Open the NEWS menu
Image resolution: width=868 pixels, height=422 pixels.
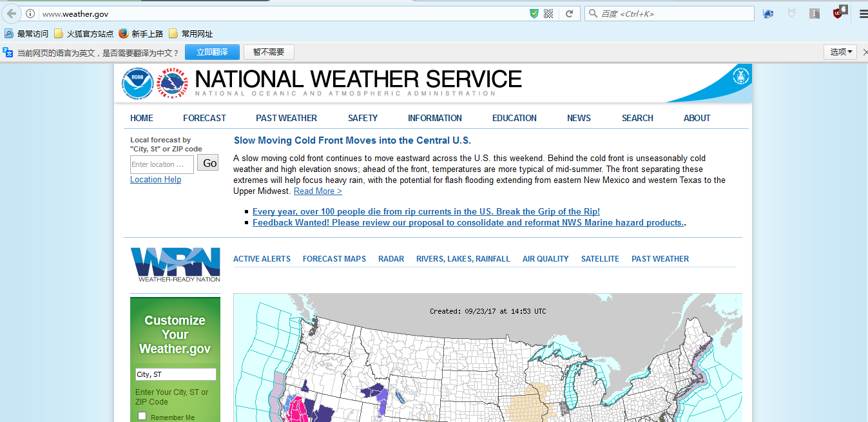point(579,118)
